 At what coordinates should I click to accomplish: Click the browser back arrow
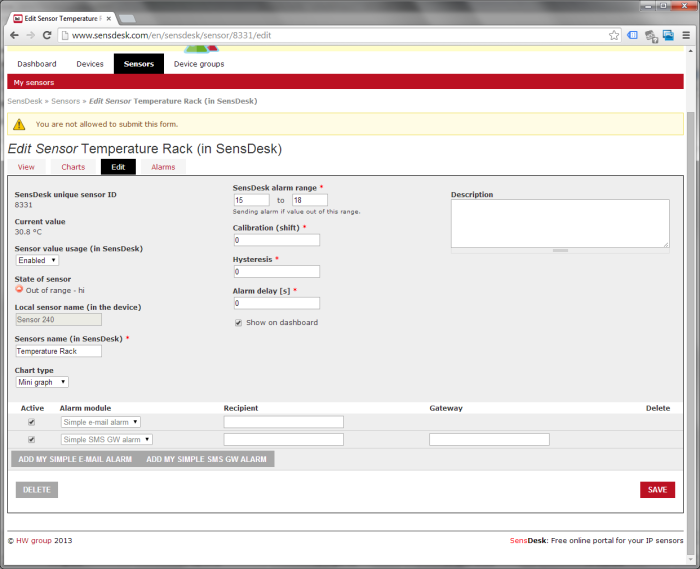coord(14,35)
